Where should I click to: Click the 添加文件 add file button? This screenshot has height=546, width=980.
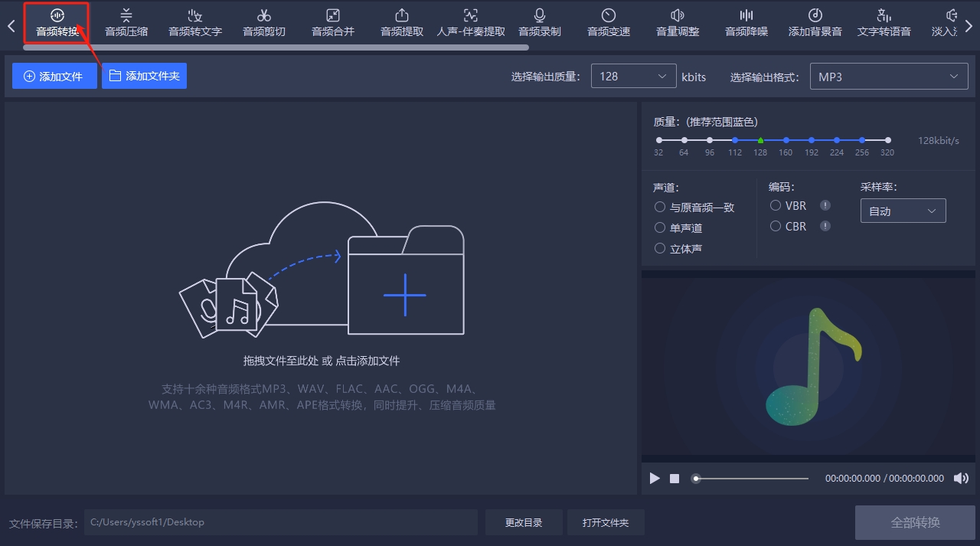click(x=54, y=76)
